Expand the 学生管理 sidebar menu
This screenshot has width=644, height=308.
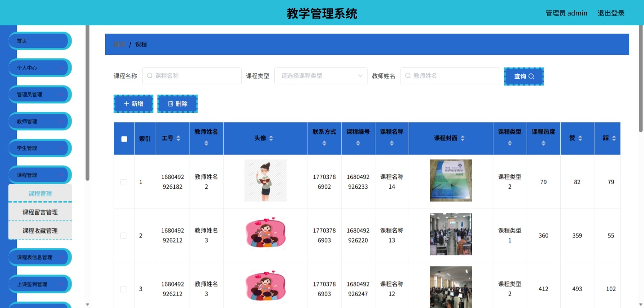(39, 148)
